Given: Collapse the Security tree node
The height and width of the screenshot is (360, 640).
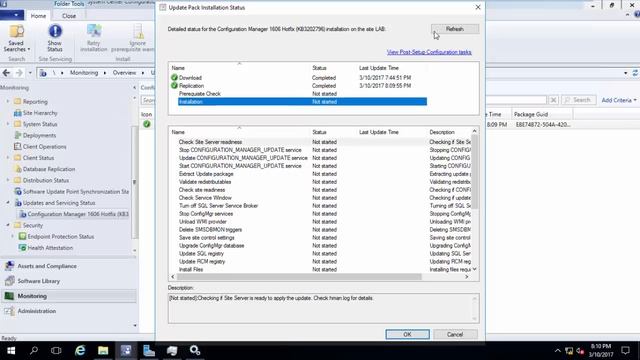Looking at the screenshot, I should point(8,225).
